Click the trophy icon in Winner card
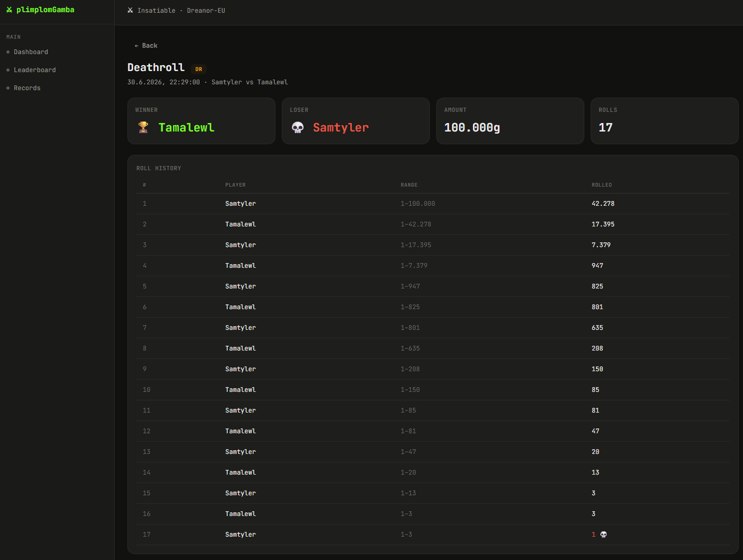 [x=143, y=127]
